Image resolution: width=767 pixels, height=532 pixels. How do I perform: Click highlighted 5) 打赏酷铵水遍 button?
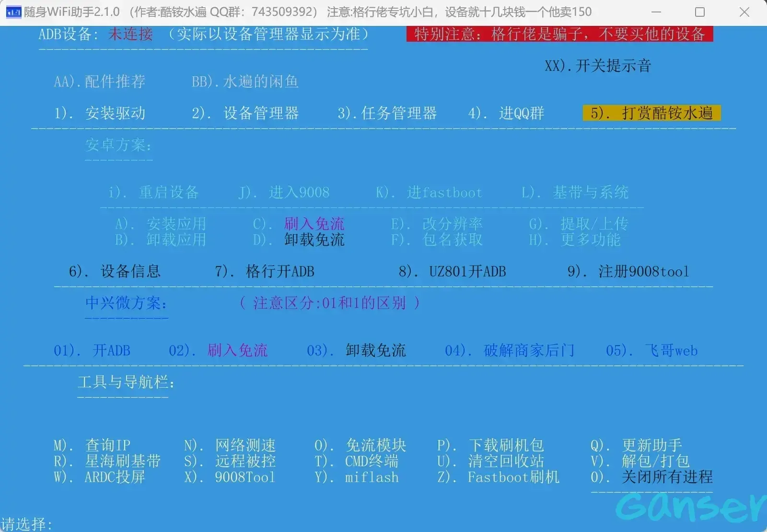click(x=651, y=113)
